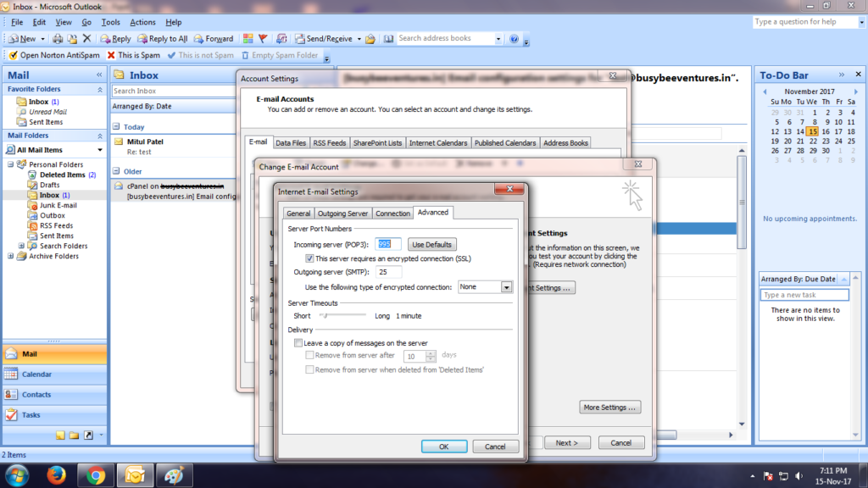
Task: Select the Drafts folder
Action: click(49, 185)
